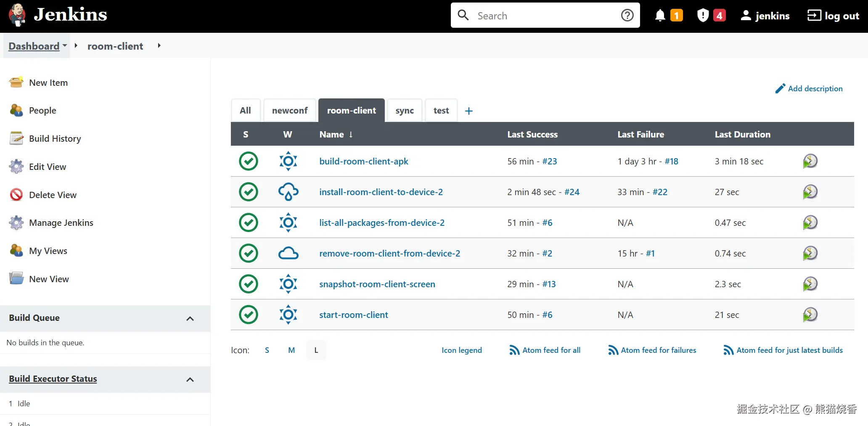
Task: Click the Edit View gear icon
Action: click(16, 167)
